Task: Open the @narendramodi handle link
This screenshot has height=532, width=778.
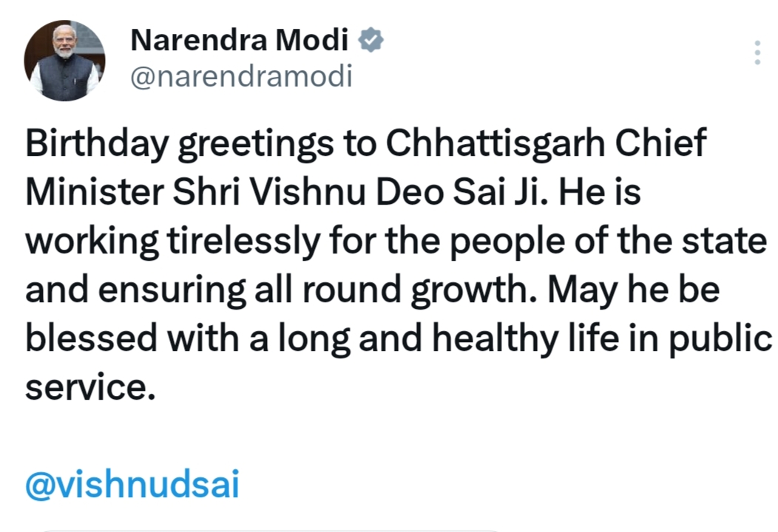Action: tap(240, 75)
